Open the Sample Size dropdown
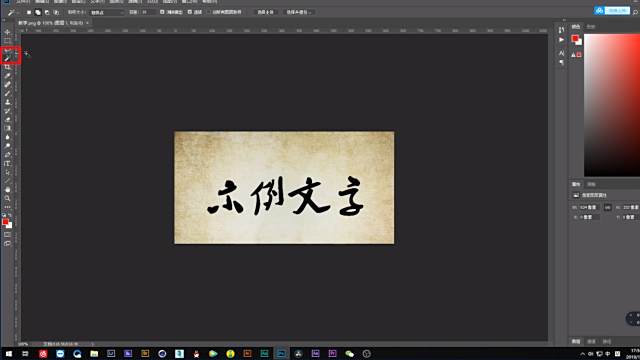Screen dimensions: 640x360 pos(107,13)
